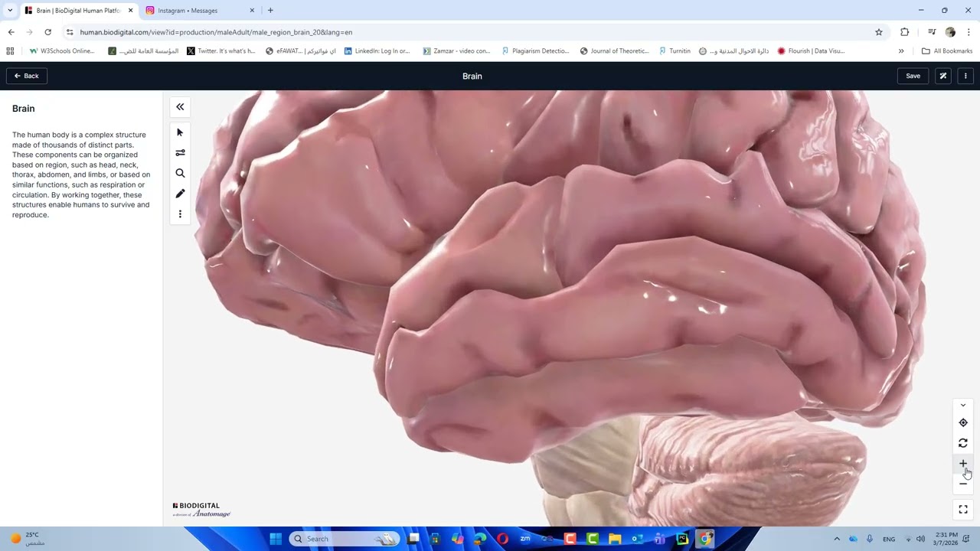Image resolution: width=980 pixels, height=551 pixels.
Task: Open Microsoft Teams from taskbar
Action: [x=659, y=539]
